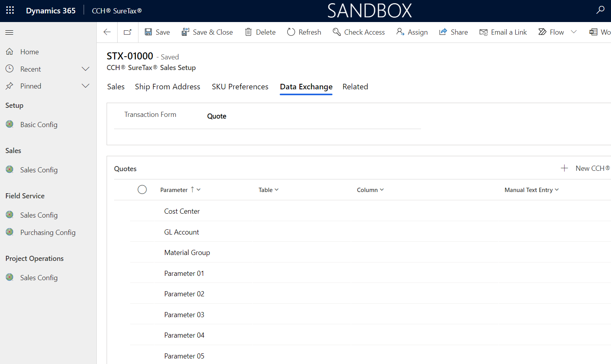The width and height of the screenshot is (611, 364).
Task: Click the Purchasing Config icon
Action: coord(10,232)
